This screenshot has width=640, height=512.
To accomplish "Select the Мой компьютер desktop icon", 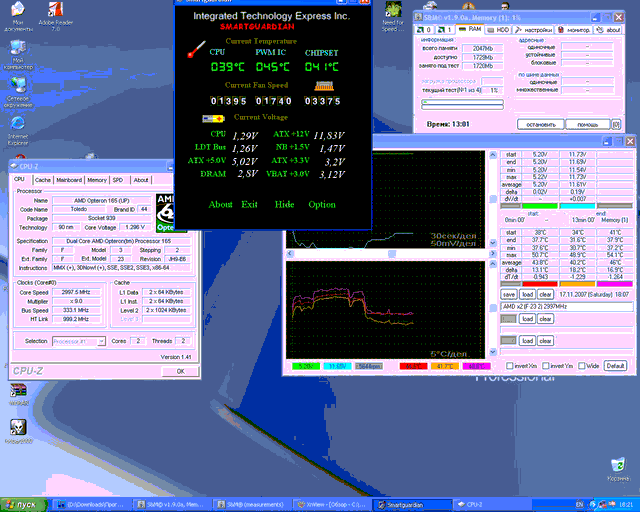I will click(18, 55).
